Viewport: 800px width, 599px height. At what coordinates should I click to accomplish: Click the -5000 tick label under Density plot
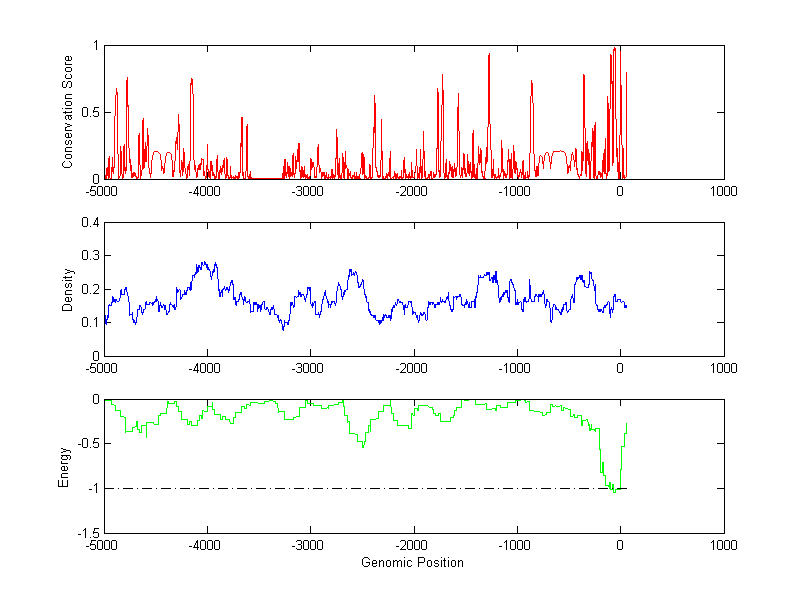coord(103,369)
